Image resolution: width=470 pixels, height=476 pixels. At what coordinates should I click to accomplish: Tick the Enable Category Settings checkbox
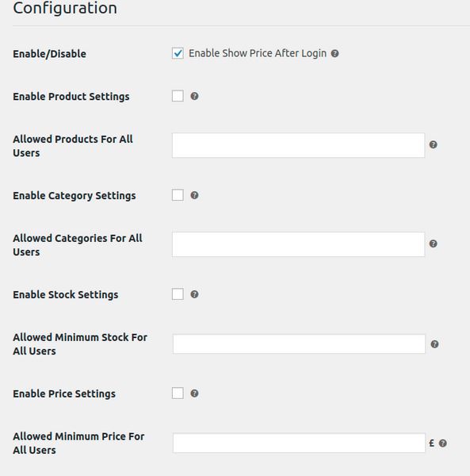tap(178, 195)
